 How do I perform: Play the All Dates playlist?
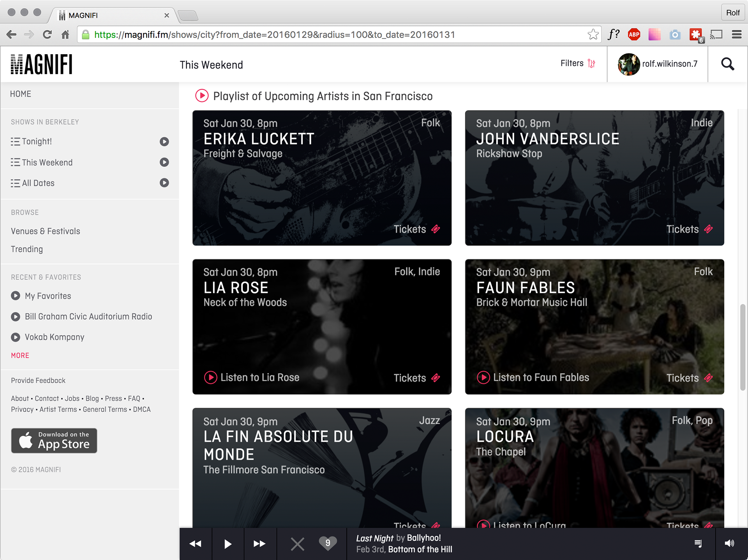pyautogui.click(x=164, y=183)
